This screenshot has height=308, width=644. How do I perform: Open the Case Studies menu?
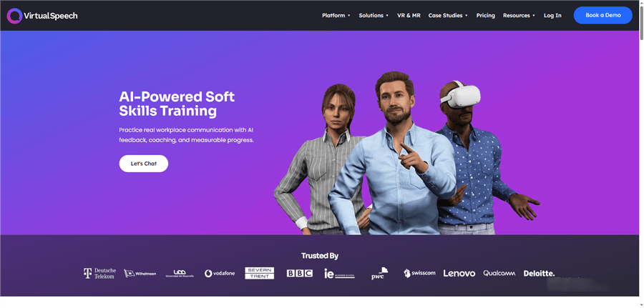(x=445, y=16)
